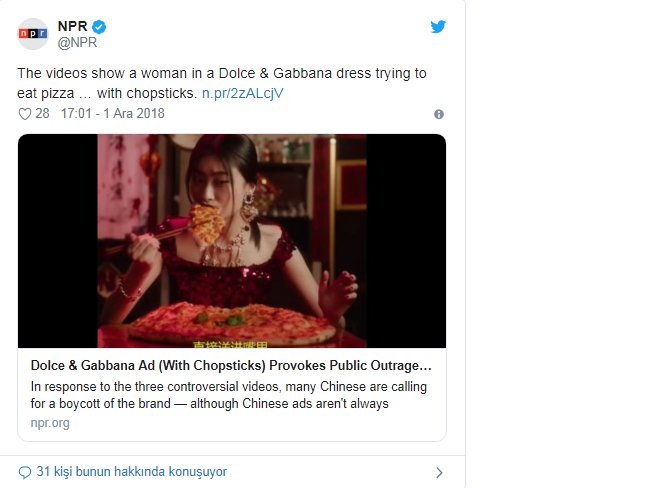
Task: Expand the conversation with the right chevron arrow
Action: (438, 472)
